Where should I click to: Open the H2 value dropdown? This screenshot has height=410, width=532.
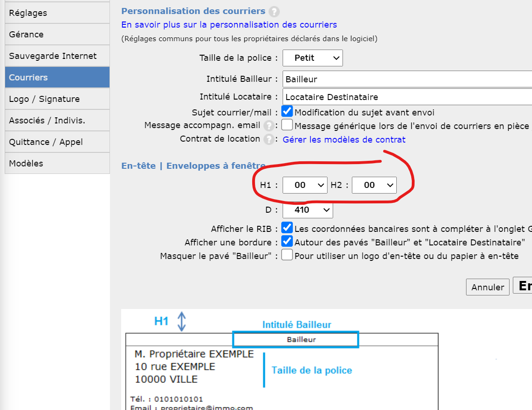click(x=374, y=185)
